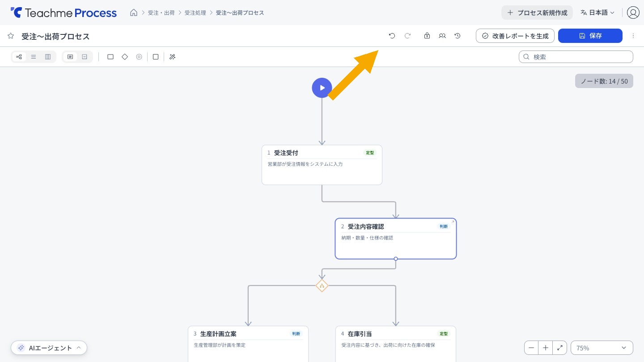Expand the AIエージェント panel
This screenshot has width=644, height=362.
[49, 348]
